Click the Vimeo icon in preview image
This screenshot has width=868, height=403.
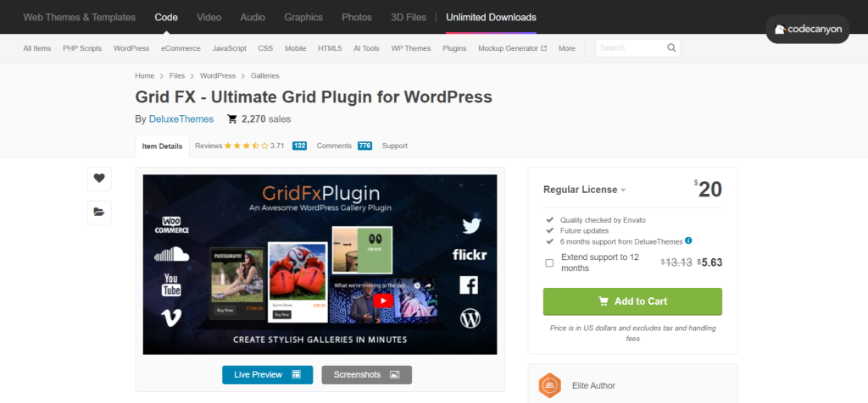[171, 317]
